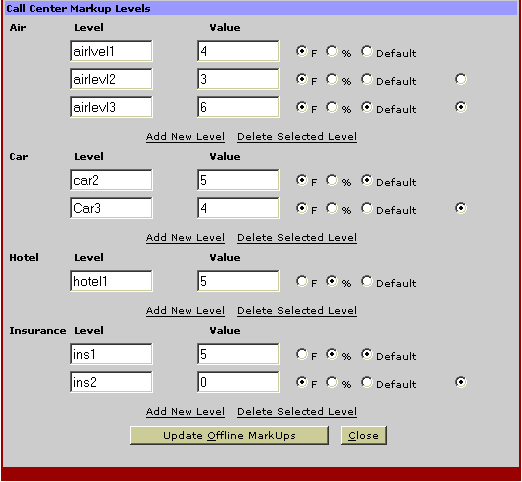This screenshot has width=522, height=482.
Task: Focus the ins2 value field
Action: tap(238, 382)
